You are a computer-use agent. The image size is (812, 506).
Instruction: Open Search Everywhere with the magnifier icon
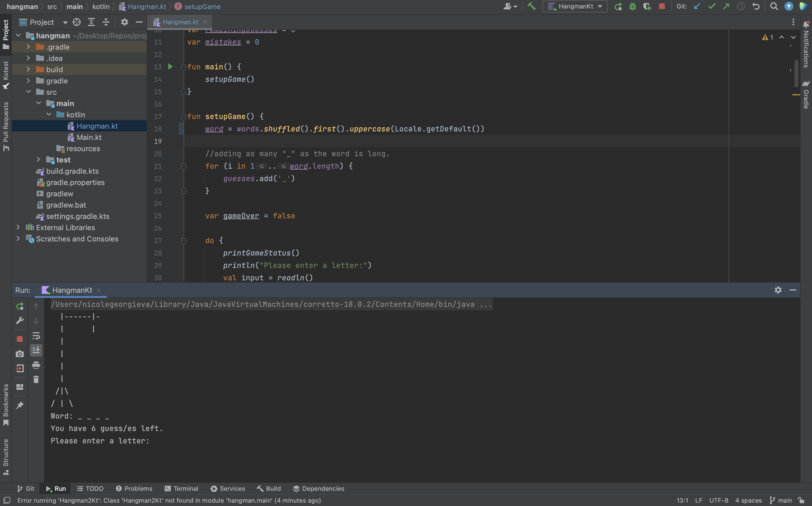coord(774,6)
